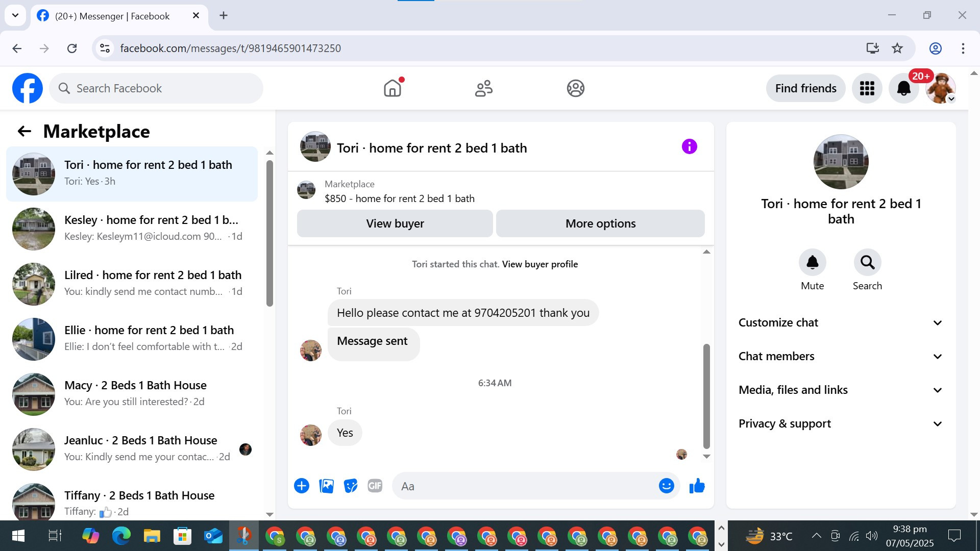The width and height of the screenshot is (980, 551).
Task: Expand Media, files and links section
Action: (x=841, y=390)
